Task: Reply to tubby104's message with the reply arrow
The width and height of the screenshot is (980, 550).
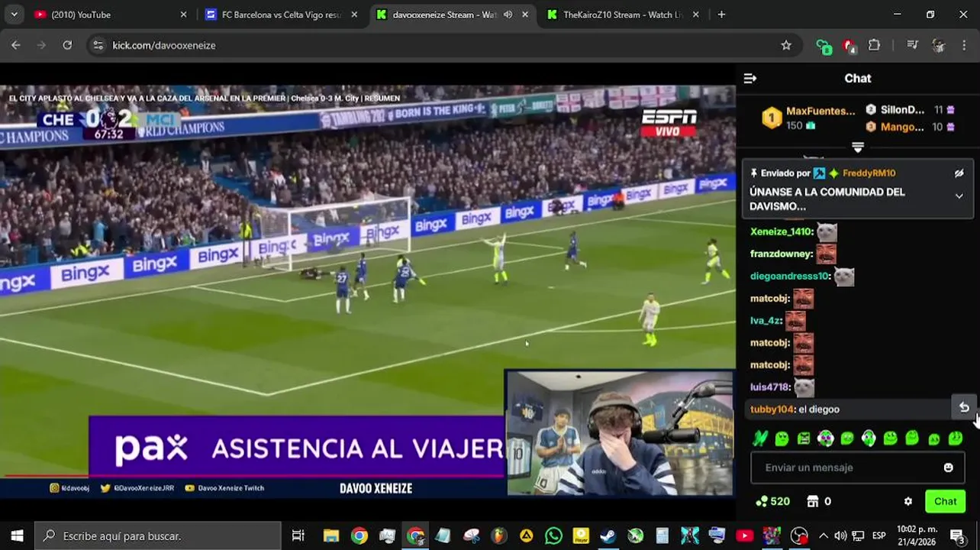Action: click(x=964, y=408)
